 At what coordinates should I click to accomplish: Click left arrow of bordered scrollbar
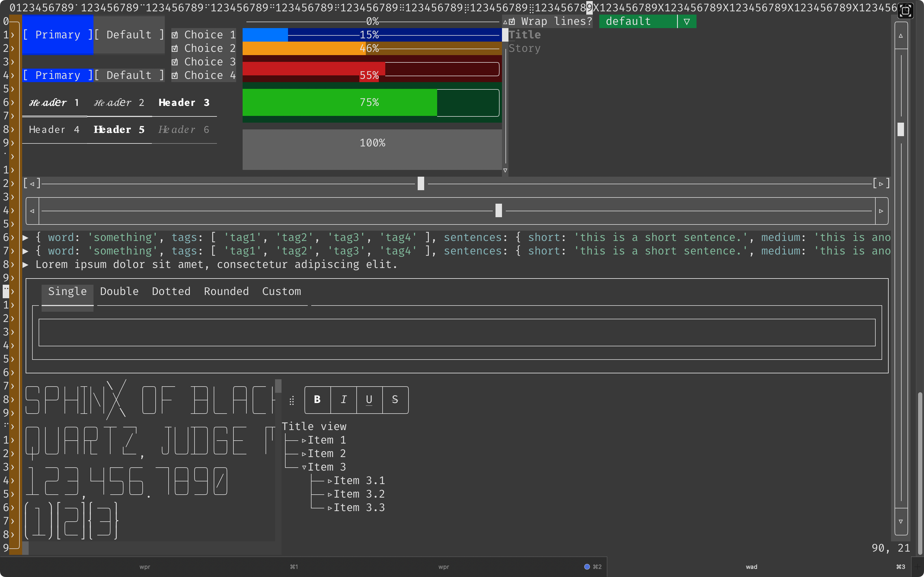pos(32,211)
